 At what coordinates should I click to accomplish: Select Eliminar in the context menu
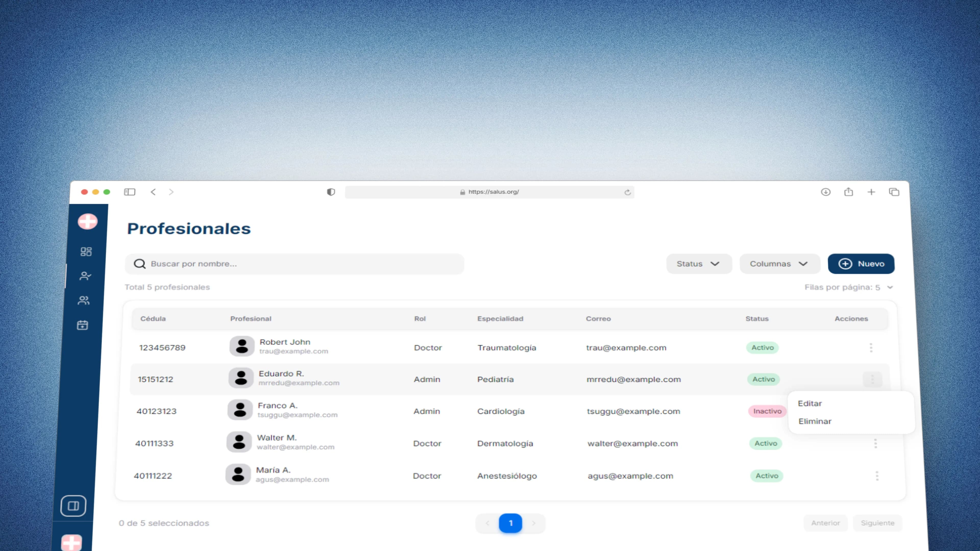click(x=815, y=421)
